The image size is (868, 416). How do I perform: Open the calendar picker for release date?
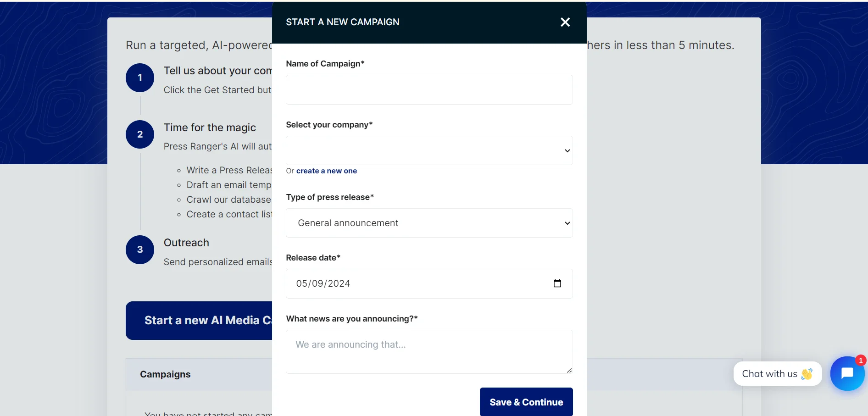[557, 283]
